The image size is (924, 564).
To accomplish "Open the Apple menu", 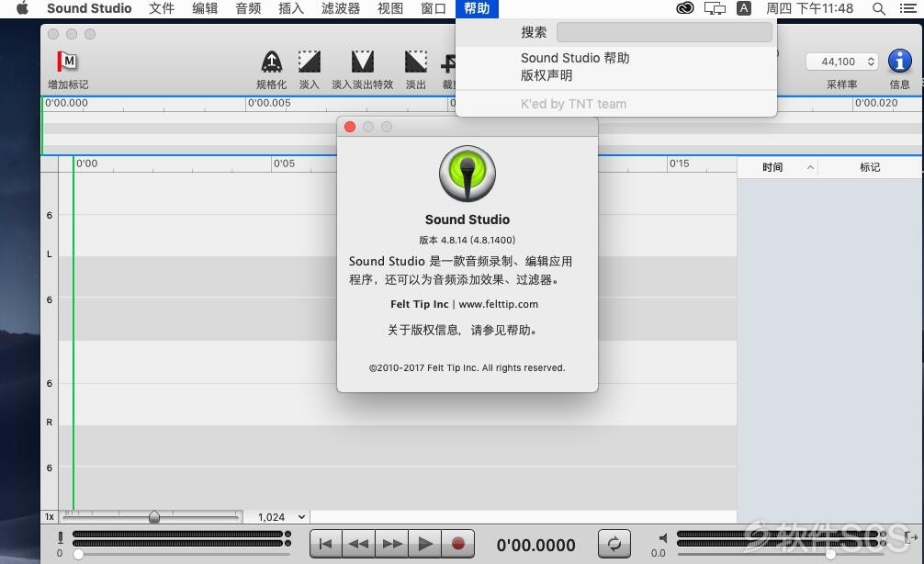I will click(x=22, y=8).
